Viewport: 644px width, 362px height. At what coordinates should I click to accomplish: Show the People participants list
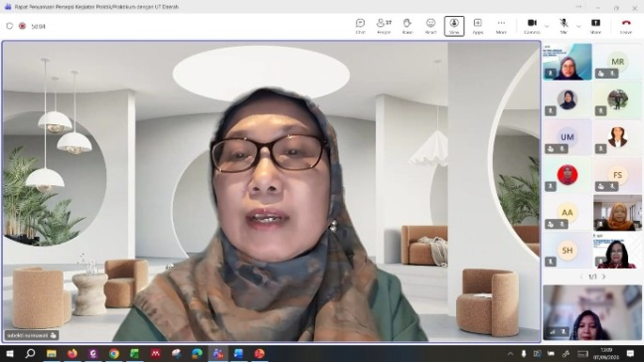coord(384,26)
